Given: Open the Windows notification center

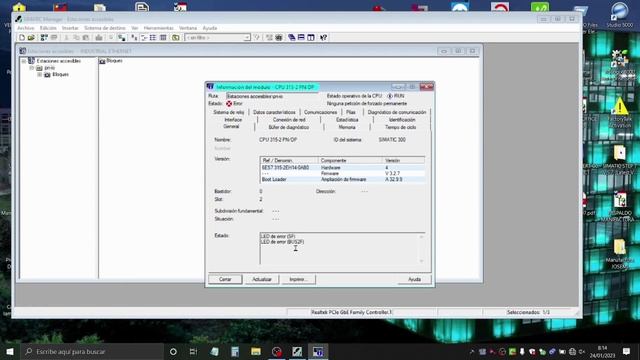Looking at the screenshot, I should (627, 351).
